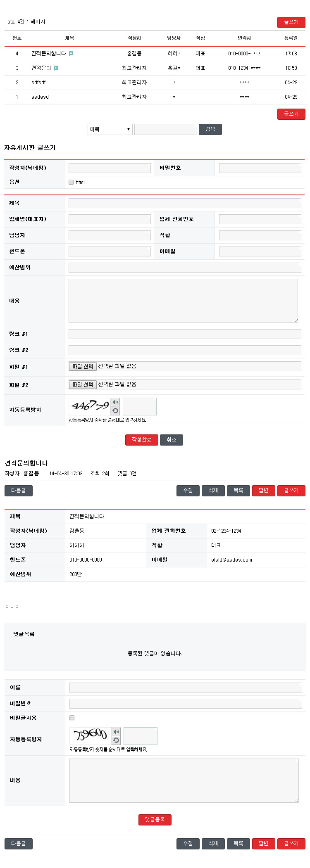This screenshot has height=868, width=310.
Task: Refresh the comment form captcha image
Action: 116,740
